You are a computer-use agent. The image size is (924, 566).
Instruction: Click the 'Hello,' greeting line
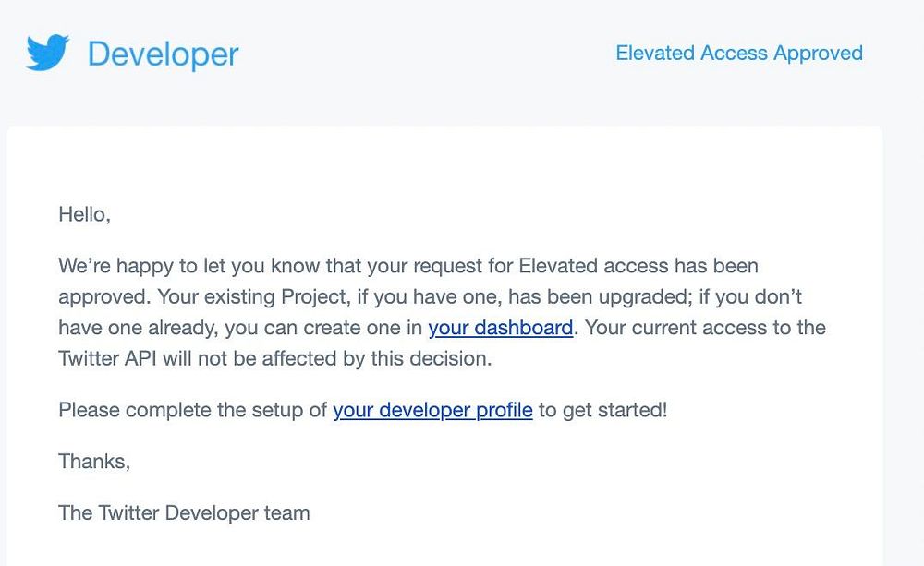pyautogui.click(x=84, y=214)
